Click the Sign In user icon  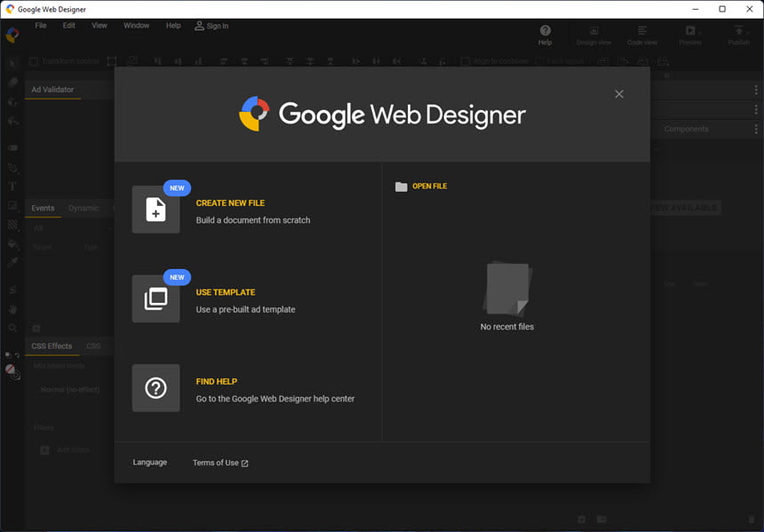click(x=199, y=26)
